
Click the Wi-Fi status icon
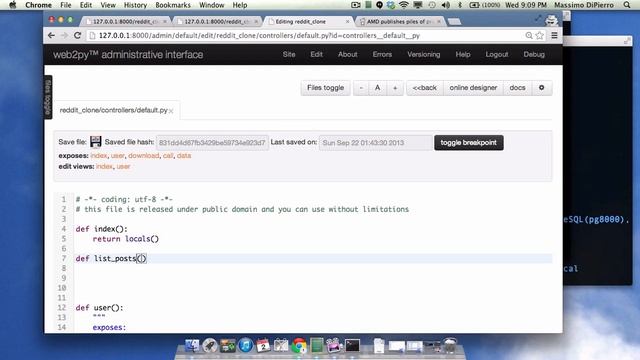[x=404, y=5]
